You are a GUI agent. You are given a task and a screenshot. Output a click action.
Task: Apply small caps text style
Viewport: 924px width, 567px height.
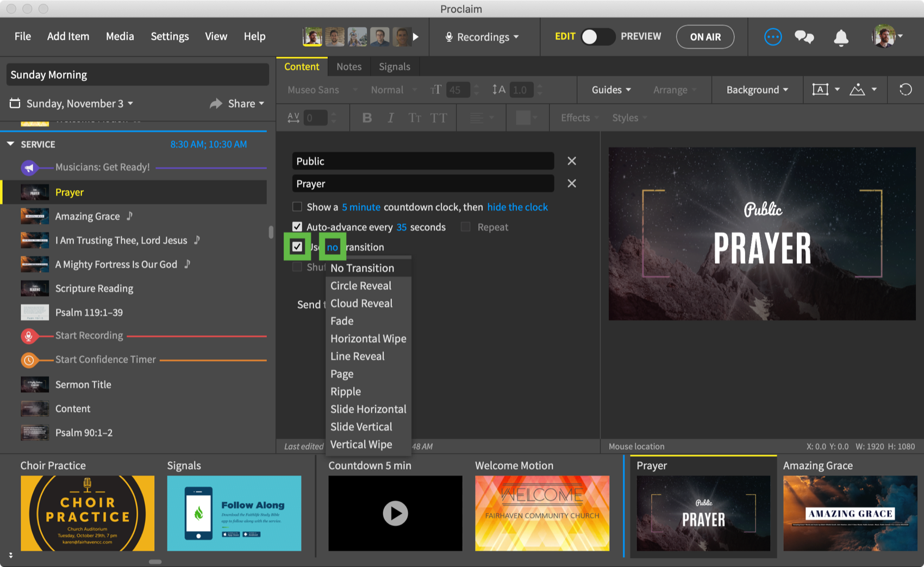pos(415,118)
